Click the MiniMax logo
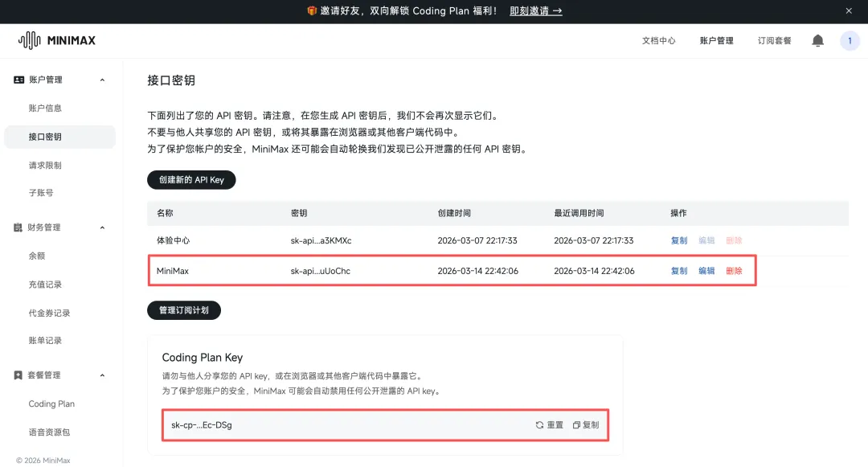This screenshot has width=868, height=467. coord(56,40)
